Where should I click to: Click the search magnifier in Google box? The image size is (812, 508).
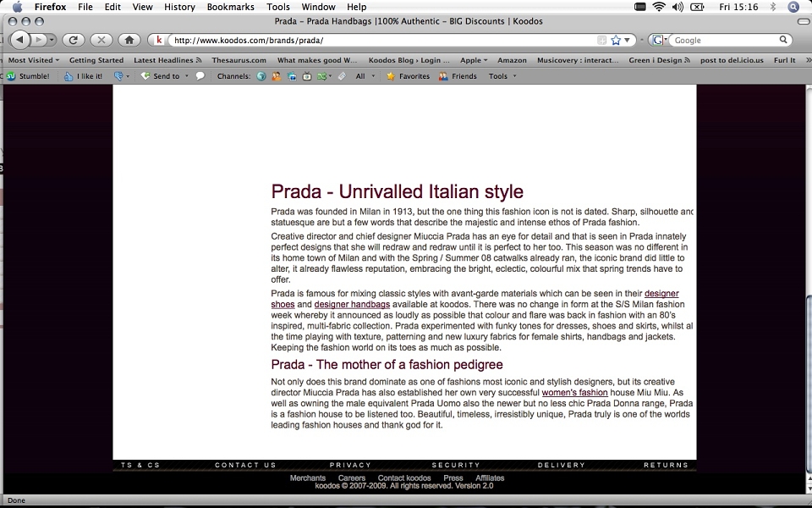tap(783, 40)
